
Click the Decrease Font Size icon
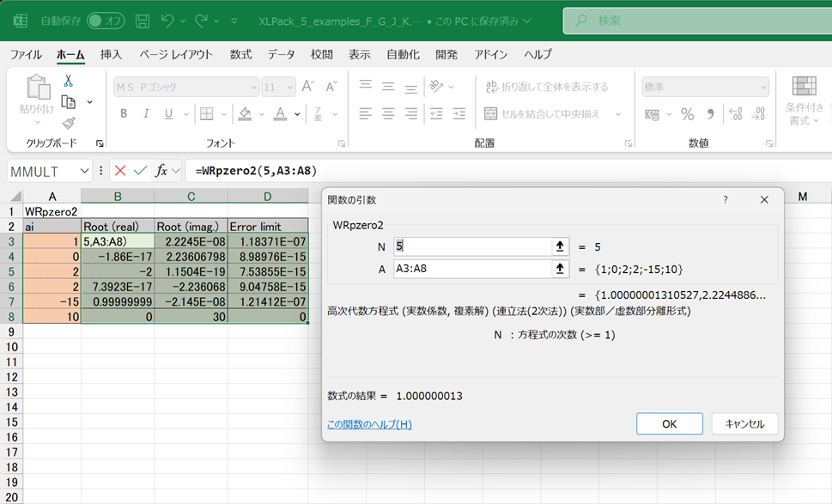[331, 87]
